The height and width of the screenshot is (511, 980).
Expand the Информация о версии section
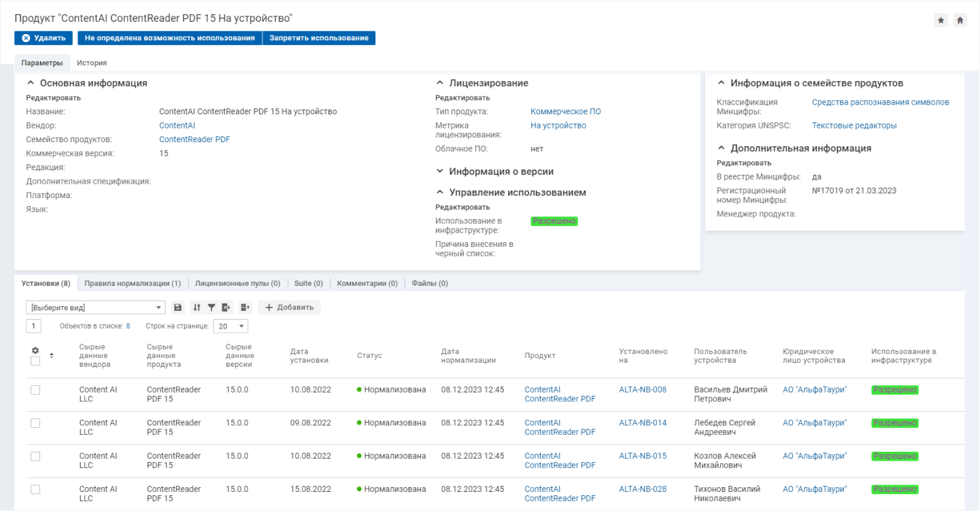[x=439, y=171]
